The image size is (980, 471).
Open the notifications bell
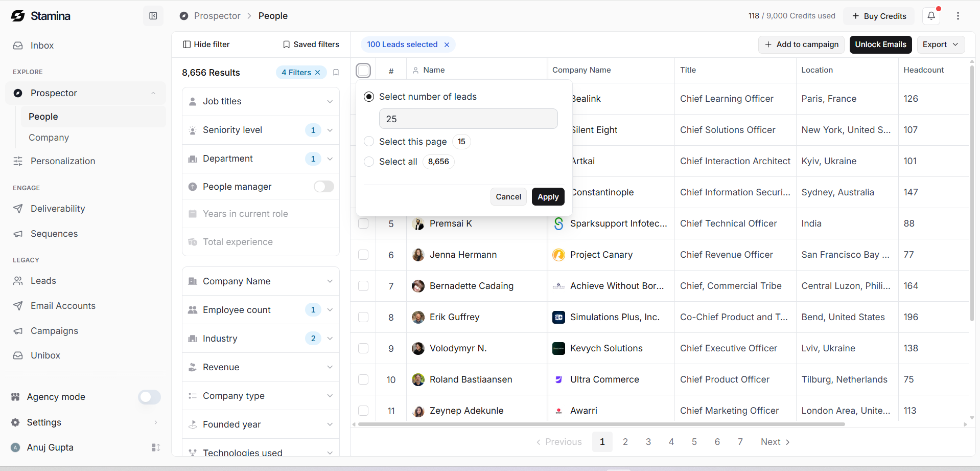click(x=931, y=16)
